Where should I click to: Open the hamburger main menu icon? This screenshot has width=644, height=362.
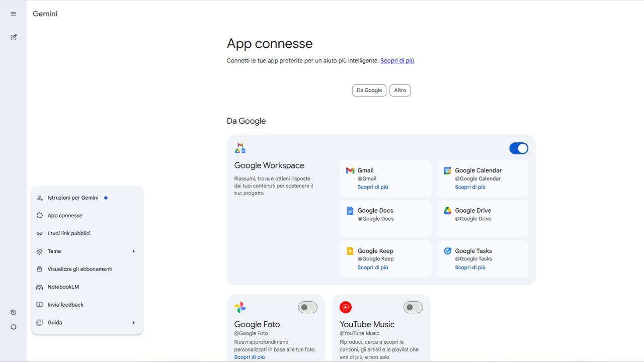pyautogui.click(x=14, y=14)
